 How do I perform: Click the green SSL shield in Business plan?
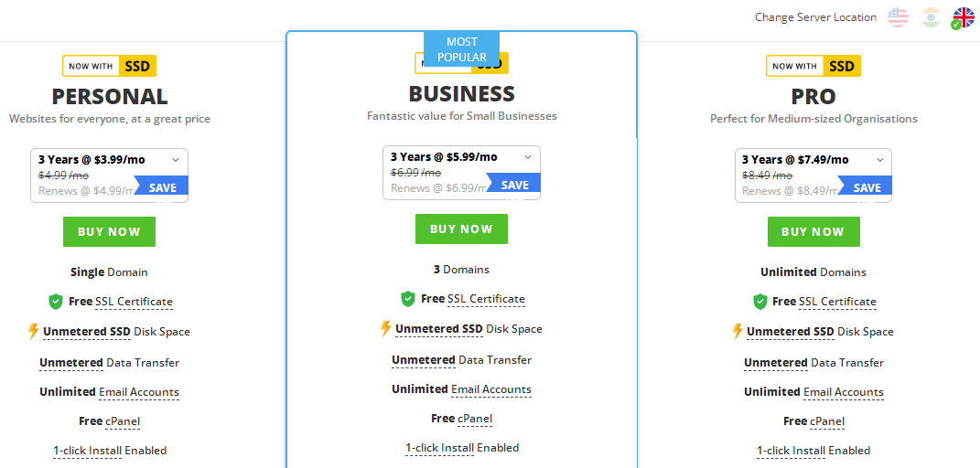408,299
